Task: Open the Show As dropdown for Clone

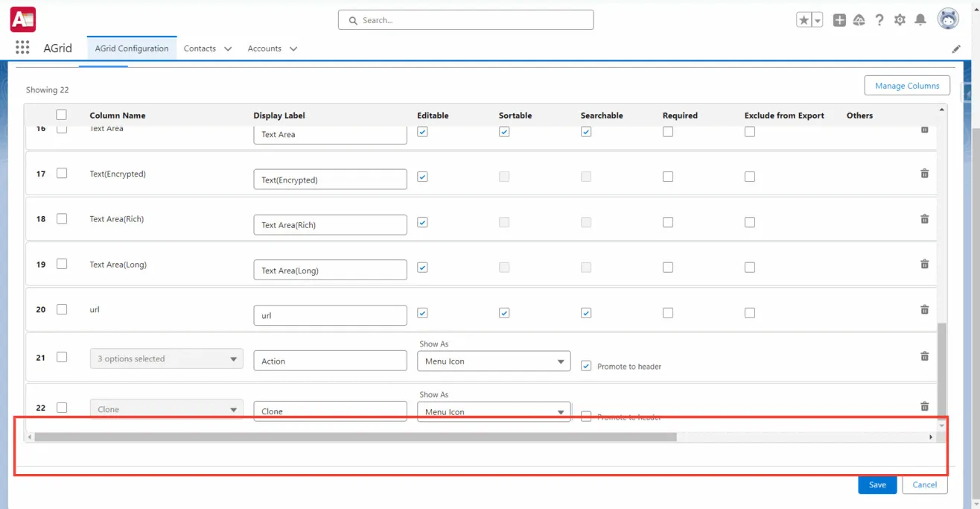Action: (x=494, y=411)
